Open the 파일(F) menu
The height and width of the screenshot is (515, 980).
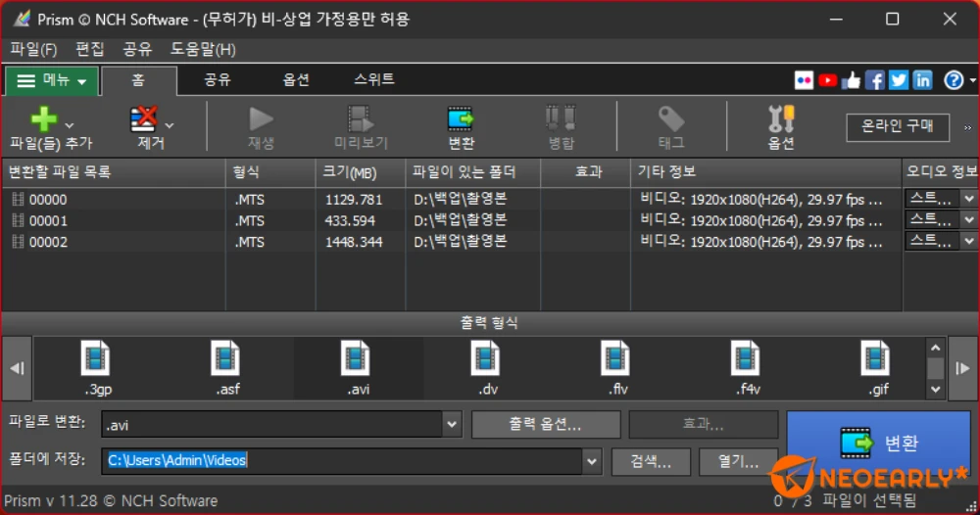(33, 49)
